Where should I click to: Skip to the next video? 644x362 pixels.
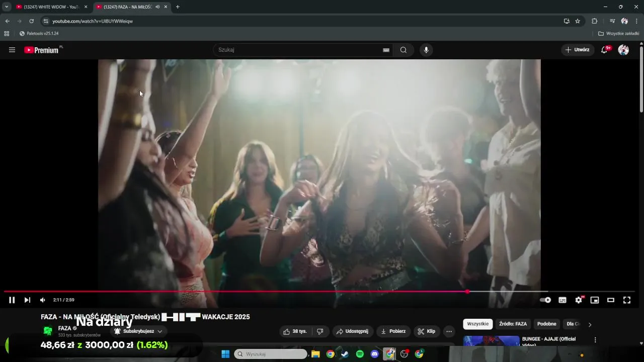pyautogui.click(x=27, y=300)
